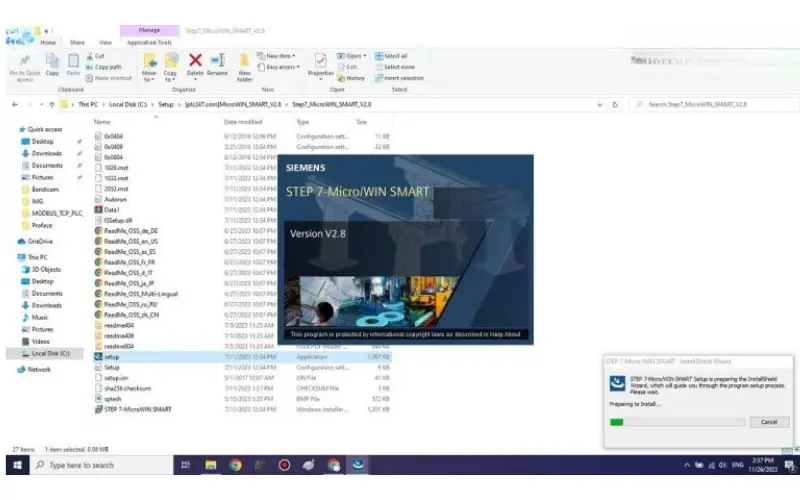Open Chrome from the taskbar
This screenshot has width=800, height=500.
pyautogui.click(x=235, y=465)
